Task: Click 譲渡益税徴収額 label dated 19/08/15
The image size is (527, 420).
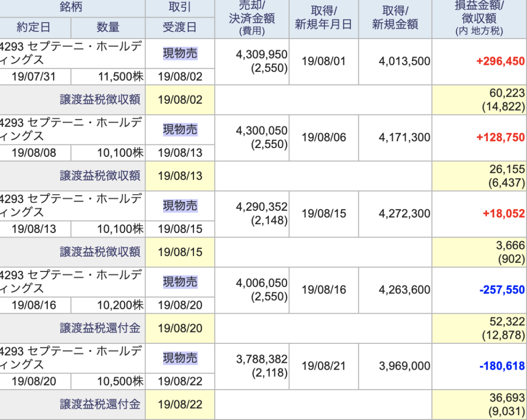Action: pyautogui.click(x=100, y=252)
